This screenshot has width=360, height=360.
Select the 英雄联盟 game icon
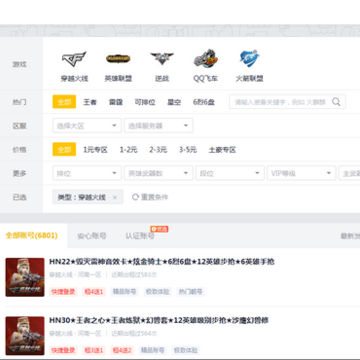pyautogui.click(x=118, y=59)
